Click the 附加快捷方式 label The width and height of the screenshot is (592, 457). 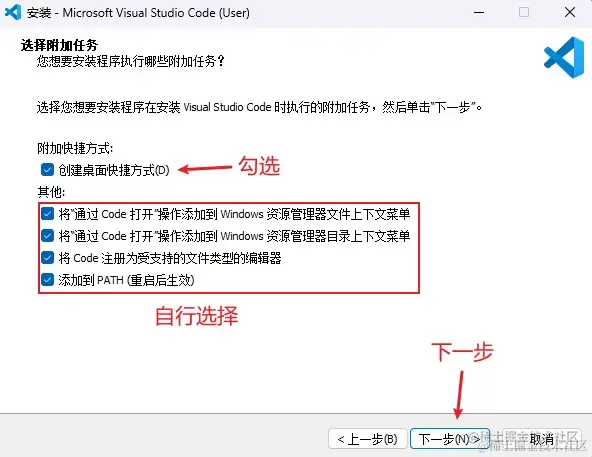(75, 148)
